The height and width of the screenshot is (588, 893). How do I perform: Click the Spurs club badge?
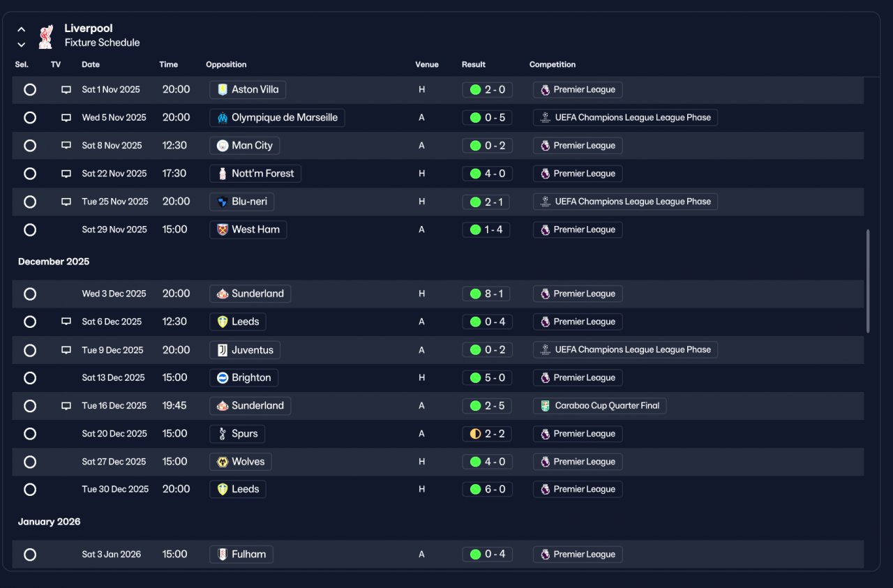tap(223, 433)
